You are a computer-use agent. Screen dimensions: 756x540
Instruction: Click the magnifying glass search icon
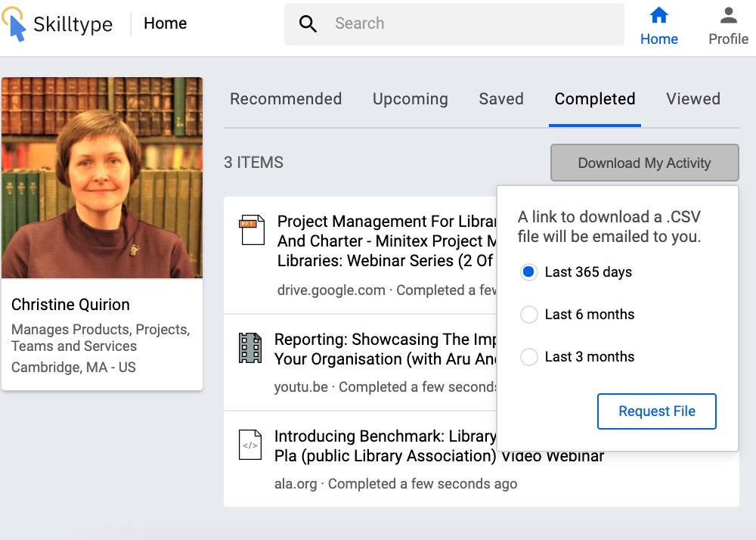(x=308, y=24)
